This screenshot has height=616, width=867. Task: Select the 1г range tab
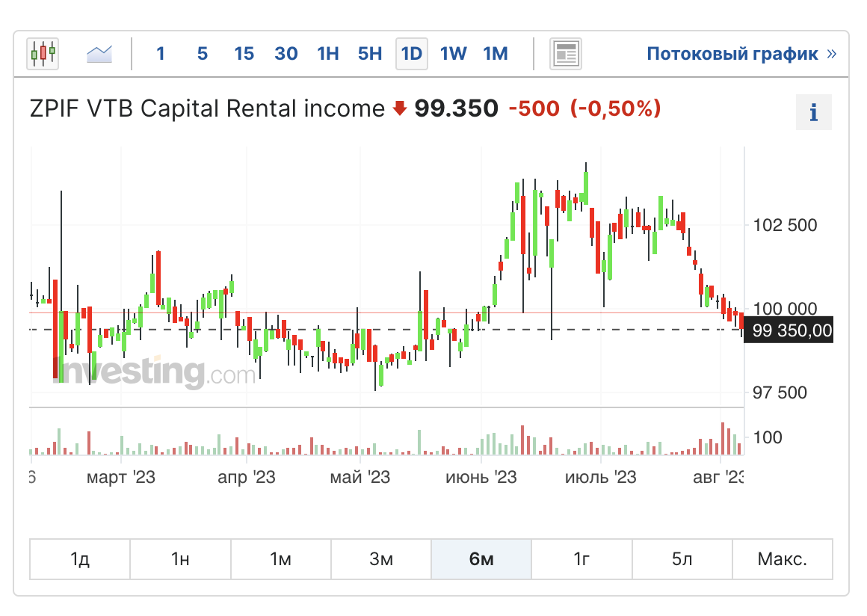[x=581, y=559]
